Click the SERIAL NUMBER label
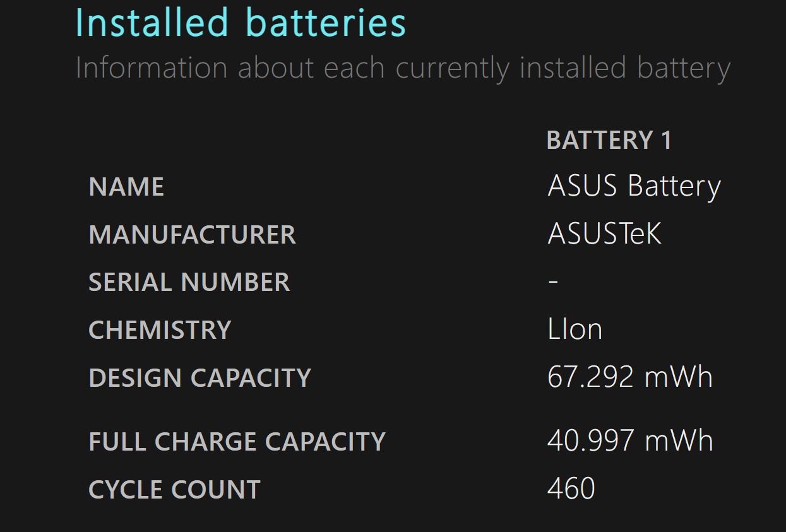Screen dimensions: 786x532 [189, 282]
